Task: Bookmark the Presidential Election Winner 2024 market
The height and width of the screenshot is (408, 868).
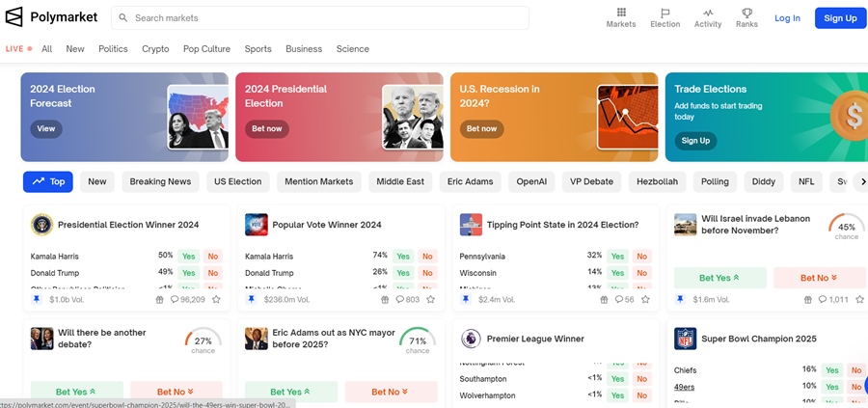Action: point(216,300)
